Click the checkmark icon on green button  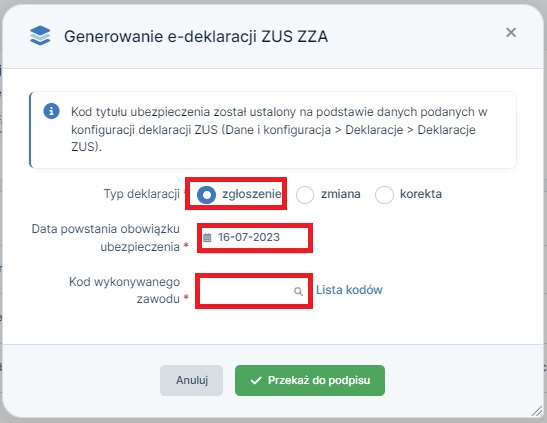point(256,380)
